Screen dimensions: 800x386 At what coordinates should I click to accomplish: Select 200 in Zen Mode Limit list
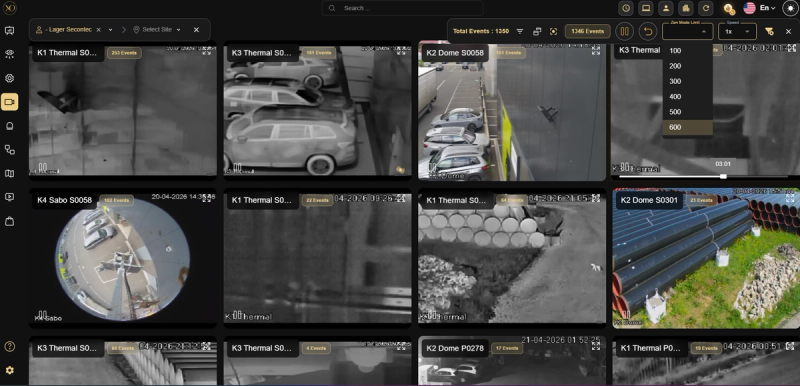[687, 66]
